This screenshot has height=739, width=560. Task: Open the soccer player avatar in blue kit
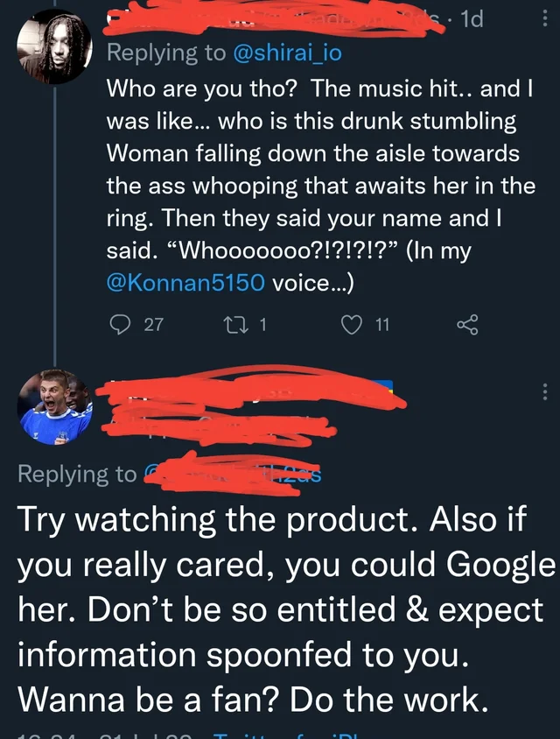click(54, 405)
